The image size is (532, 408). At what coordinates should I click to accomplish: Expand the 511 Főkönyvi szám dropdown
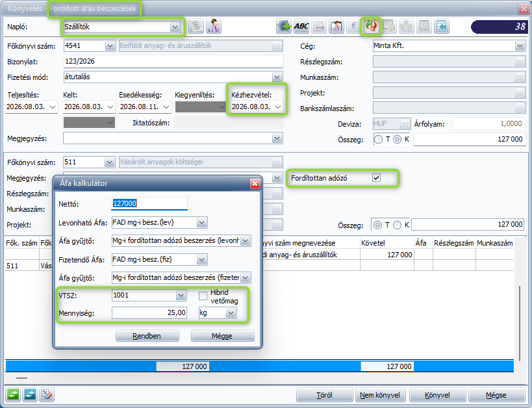click(109, 162)
